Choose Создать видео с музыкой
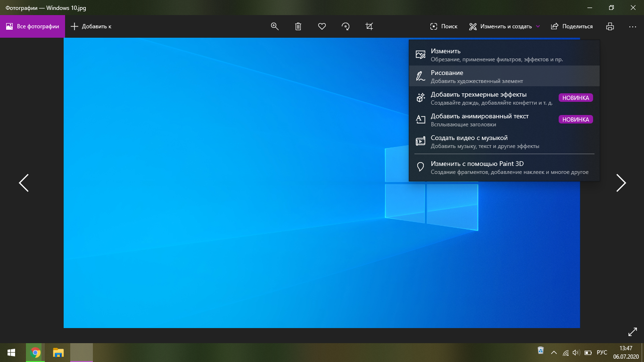 click(x=504, y=141)
